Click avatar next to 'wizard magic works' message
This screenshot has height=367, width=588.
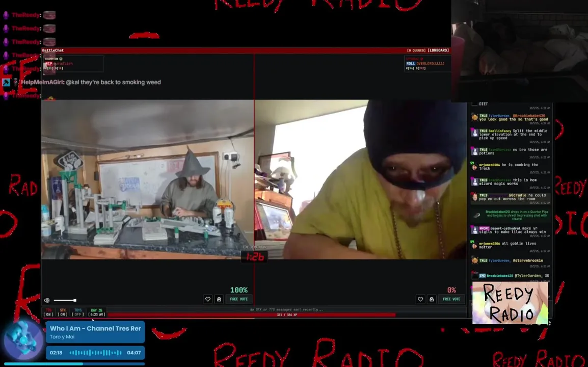click(475, 181)
